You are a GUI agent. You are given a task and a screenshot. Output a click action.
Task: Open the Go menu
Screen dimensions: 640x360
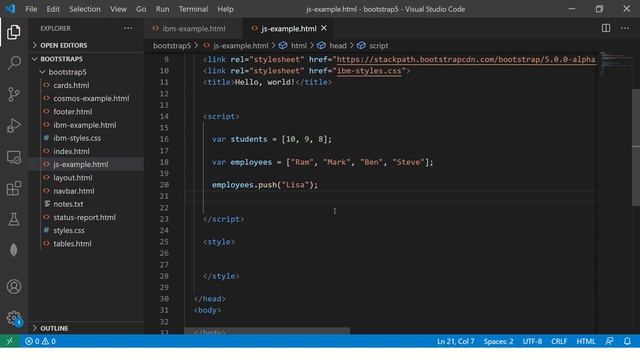click(x=141, y=9)
